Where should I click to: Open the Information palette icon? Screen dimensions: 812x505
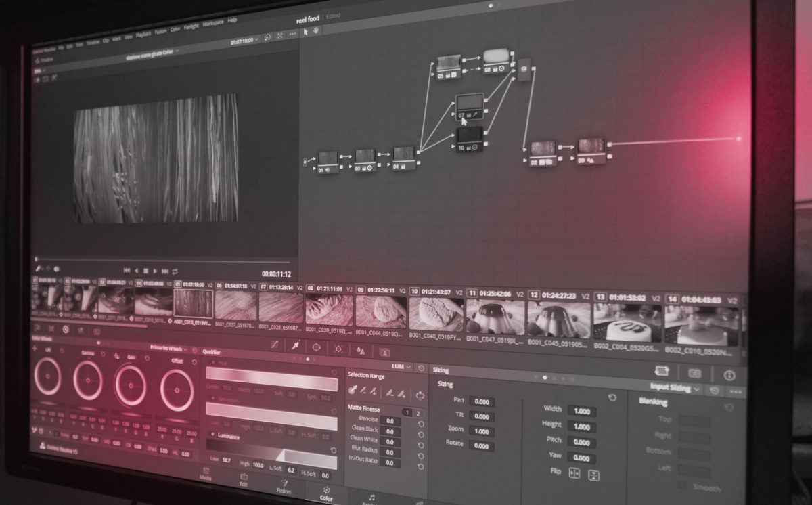coord(729,375)
